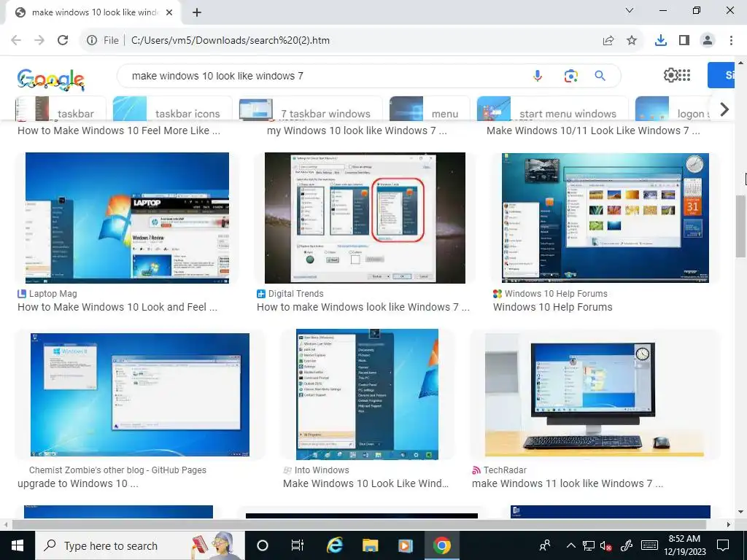This screenshot has width=747, height=560.
Task: Open the Laptop Mag image thumbnail
Action: click(127, 217)
